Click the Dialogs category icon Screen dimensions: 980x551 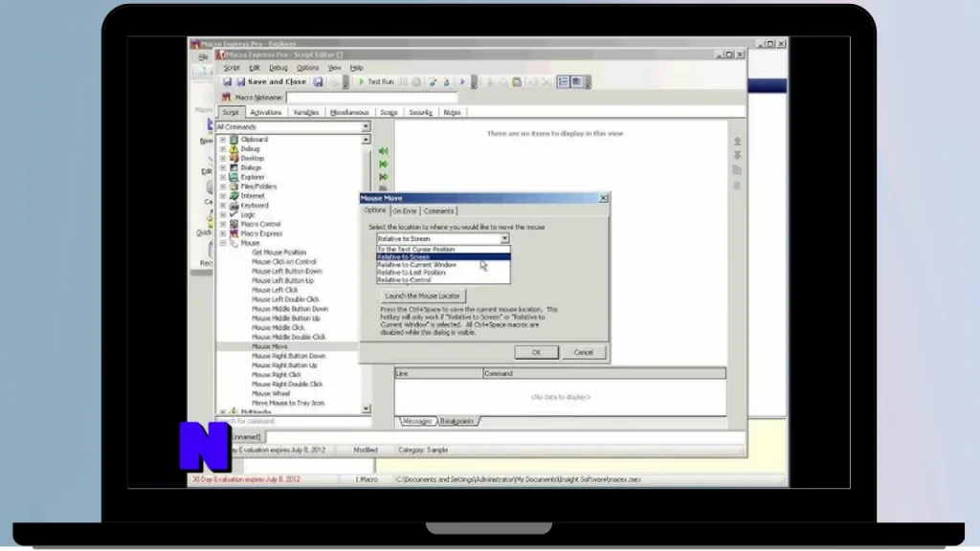(x=234, y=167)
